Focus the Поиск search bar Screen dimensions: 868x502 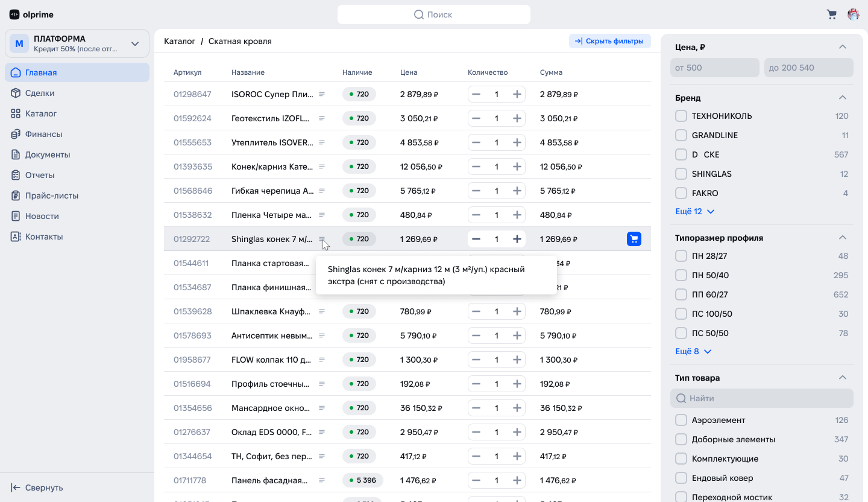tap(434, 14)
